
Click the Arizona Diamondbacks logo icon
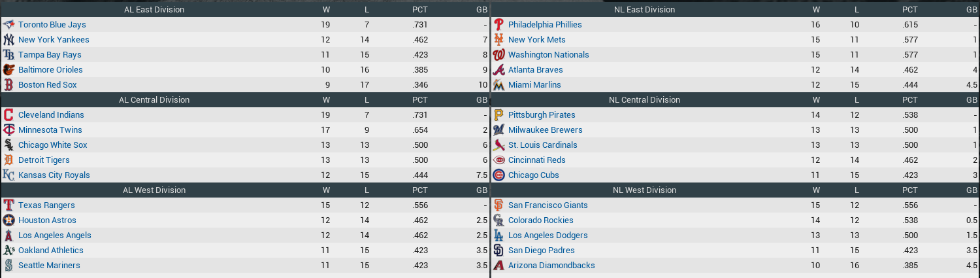[x=498, y=266]
